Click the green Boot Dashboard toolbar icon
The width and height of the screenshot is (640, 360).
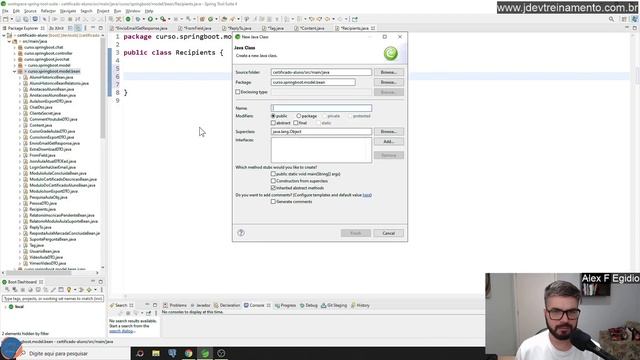pos(128,19)
